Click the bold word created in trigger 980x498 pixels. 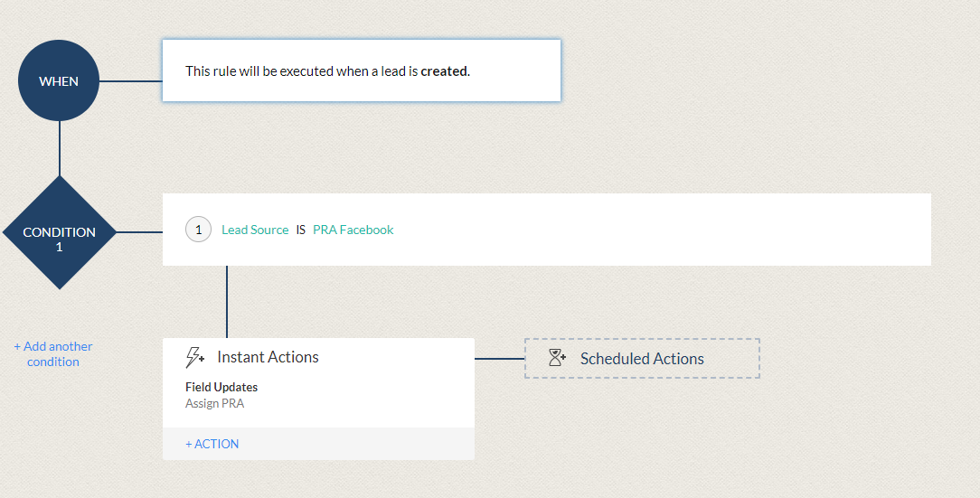point(444,71)
